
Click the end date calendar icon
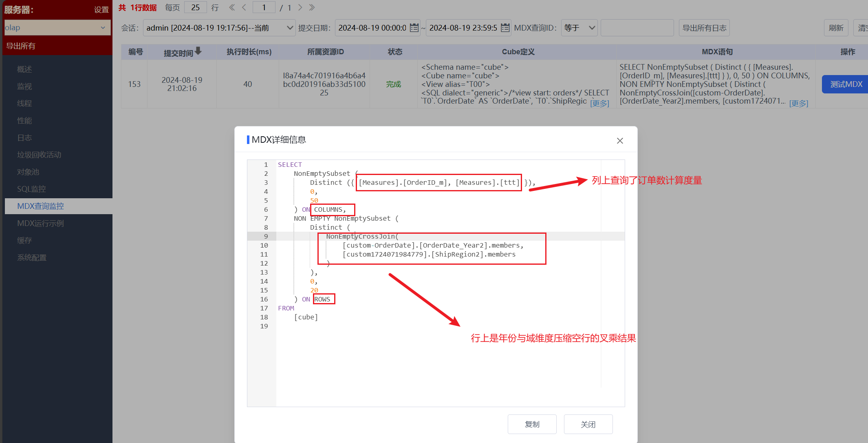click(505, 28)
